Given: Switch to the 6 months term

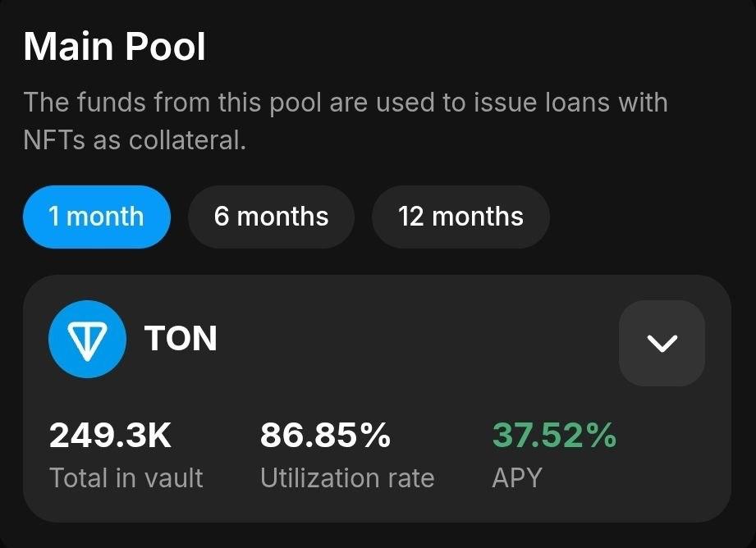Looking at the screenshot, I should click(x=271, y=217).
